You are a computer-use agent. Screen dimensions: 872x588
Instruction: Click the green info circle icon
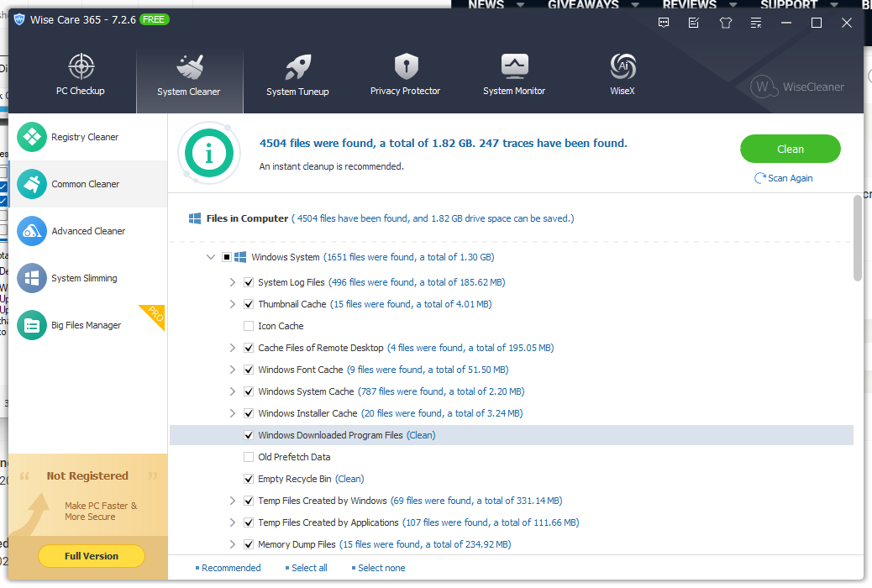click(x=209, y=153)
